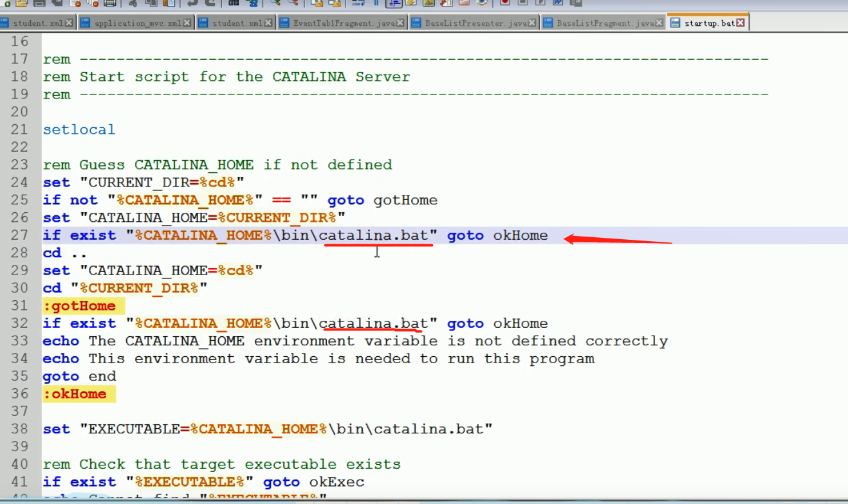Click 'EXECUTABLE=' on line 38
Viewport: 848px width, 504px height.
138,429
